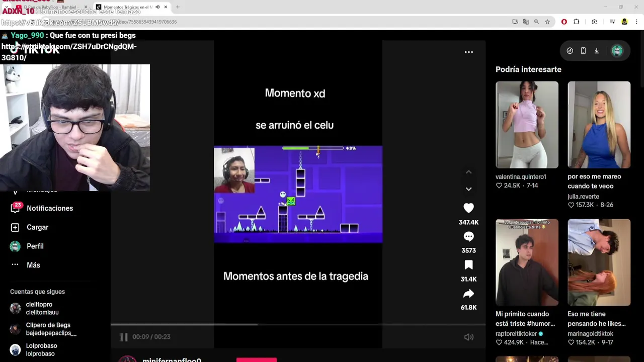The image size is (644, 362).
Task: Open Cargar upload option in sidebar
Action: 37,227
